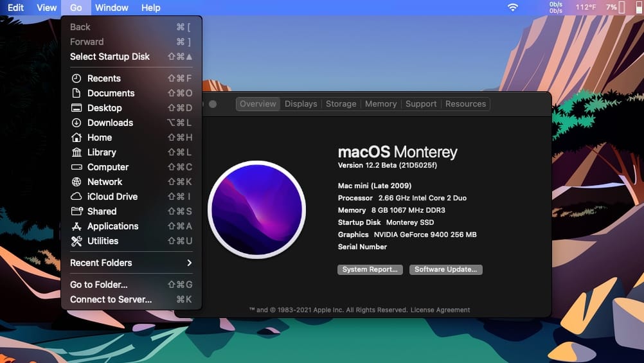Switch to the Resources tab
The height and width of the screenshot is (363, 644).
466,104
